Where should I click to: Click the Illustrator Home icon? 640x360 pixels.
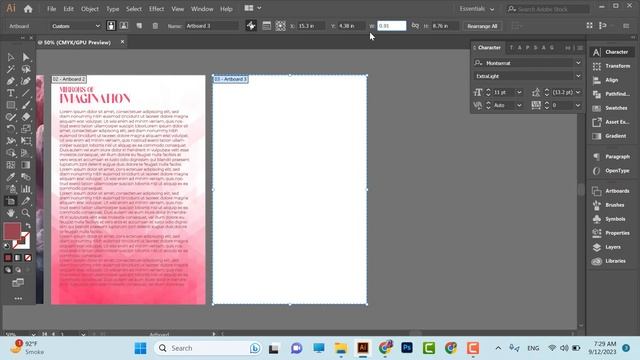(x=28, y=9)
